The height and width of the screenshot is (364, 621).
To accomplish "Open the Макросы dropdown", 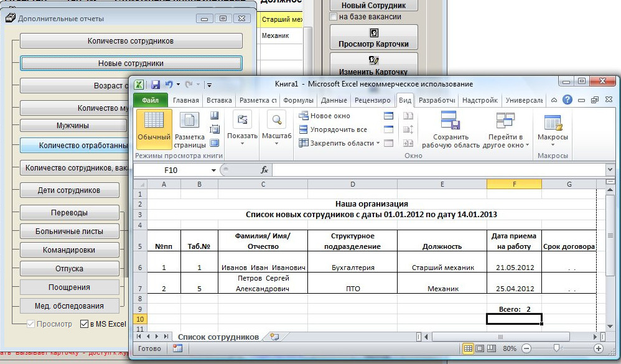I will point(553,130).
